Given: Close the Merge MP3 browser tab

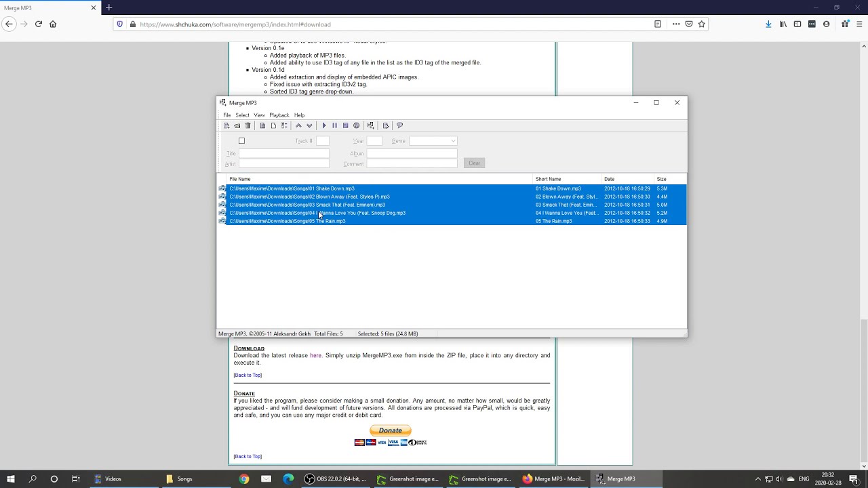Looking at the screenshot, I should (x=94, y=7).
